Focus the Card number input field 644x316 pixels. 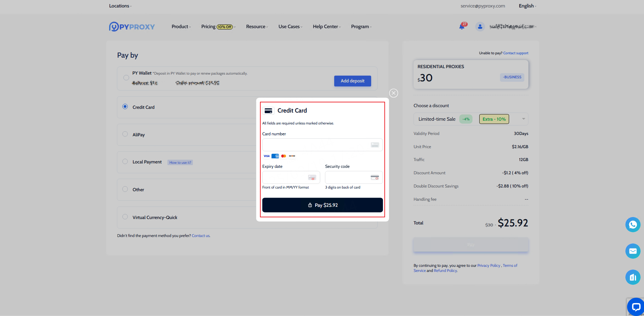click(316, 145)
